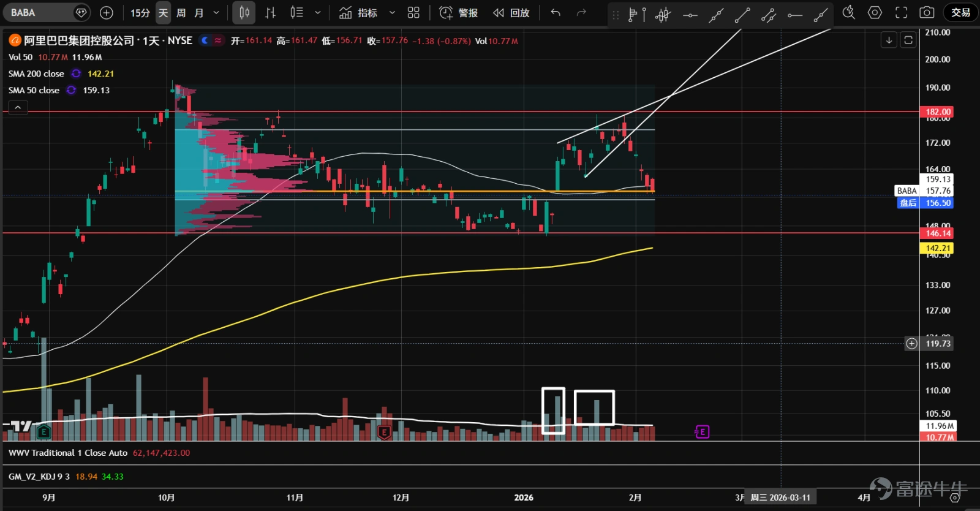Expand the indicator favorites dropdown arrow
Viewport: 980px width, 511px height.
pyautogui.click(x=392, y=12)
